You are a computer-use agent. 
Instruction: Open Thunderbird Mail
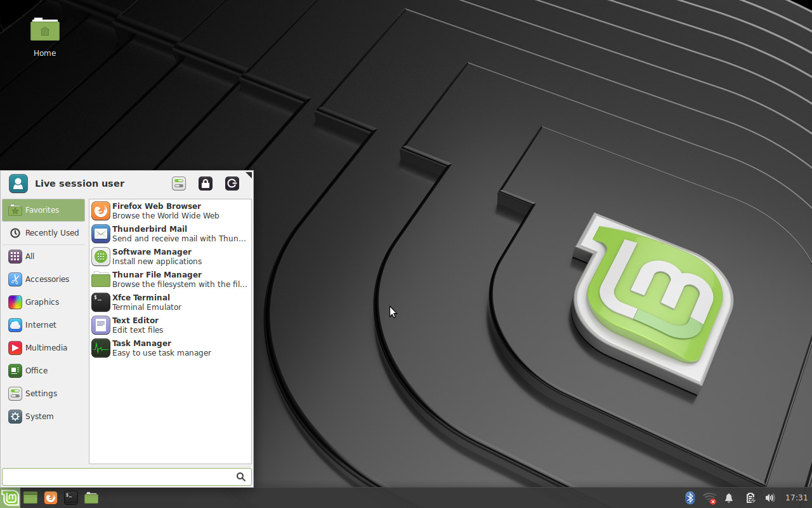(150, 233)
